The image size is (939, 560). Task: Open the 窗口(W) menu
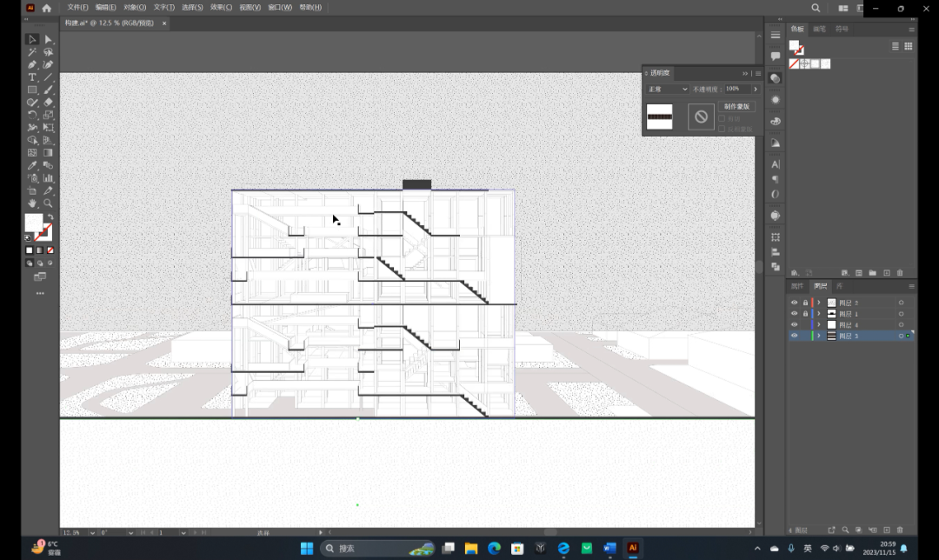click(280, 7)
